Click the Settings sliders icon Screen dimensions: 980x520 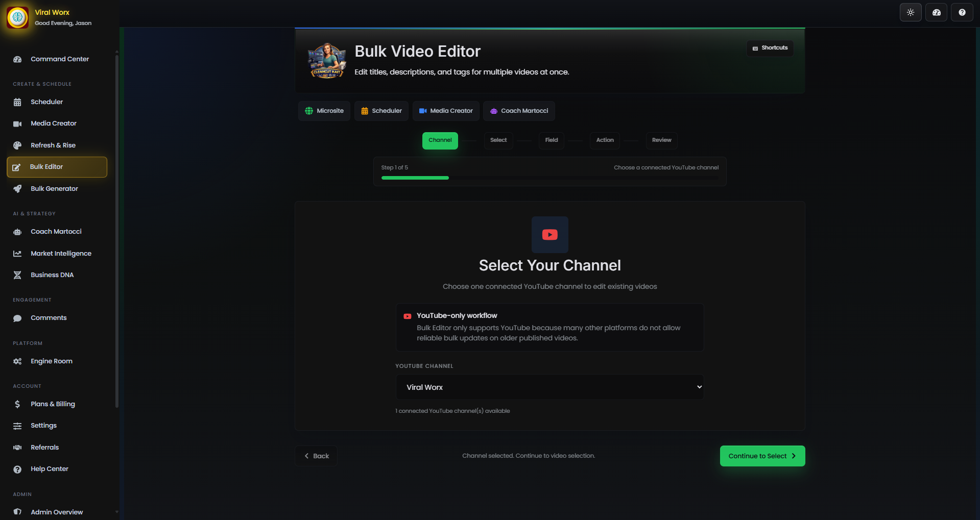coord(17,426)
